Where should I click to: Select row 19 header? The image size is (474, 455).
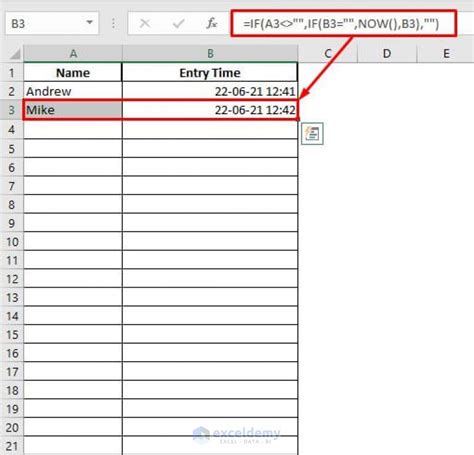12,409
